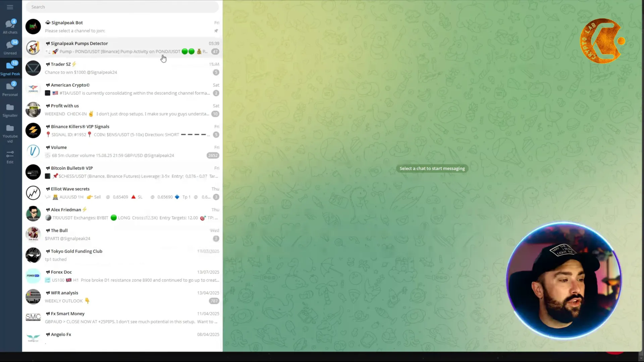Image resolution: width=644 pixels, height=362 pixels.
Task: Open WFR analysis channel avatar
Action: (x=33, y=297)
